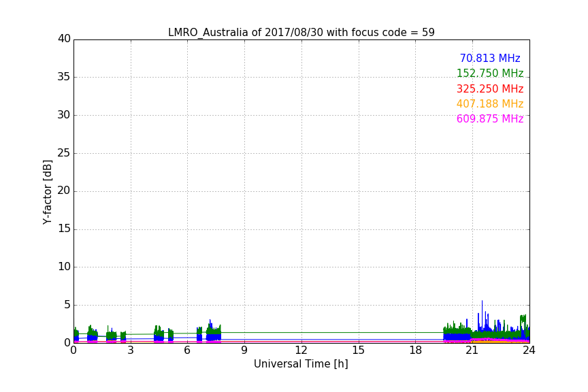This screenshot has width=588, height=392.
Task: Click the x-axis tick label 18
Action: coord(416,350)
